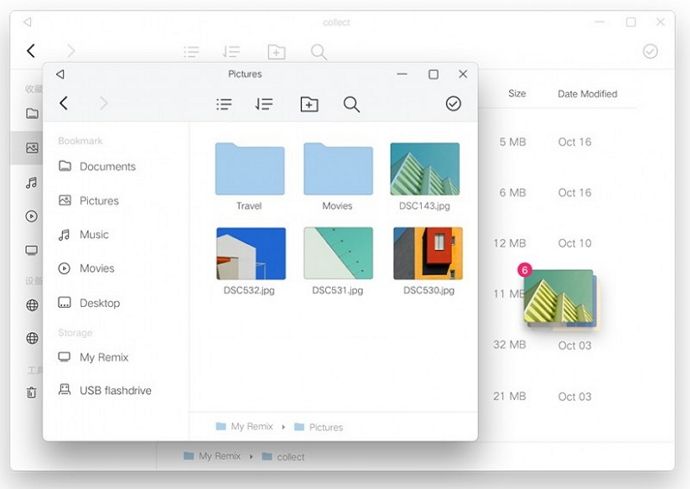The width and height of the screenshot is (690, 489).
Task: Open Desktop bookmark in sidebar
Action: [x=89, y=303]
